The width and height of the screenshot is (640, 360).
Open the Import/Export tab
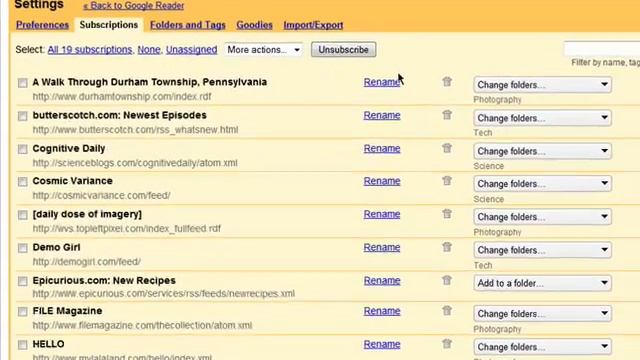tap(313, 25)
